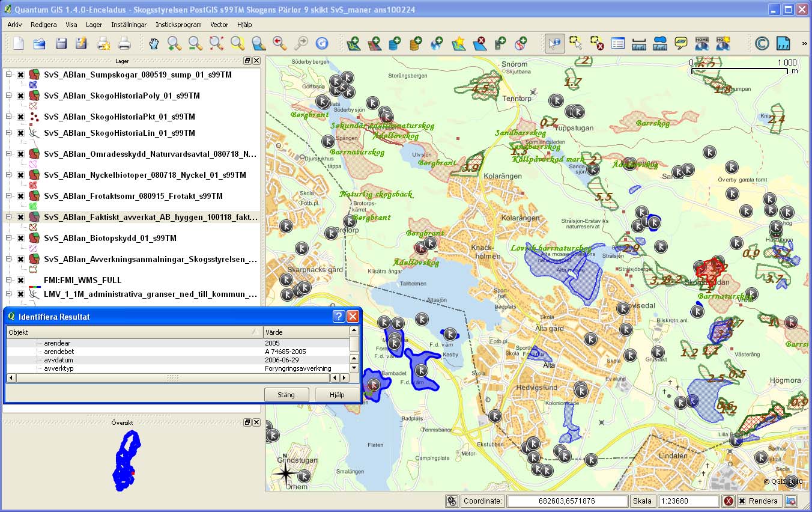Open the Vector menu

pyautogui.click(x=219, y=25)
